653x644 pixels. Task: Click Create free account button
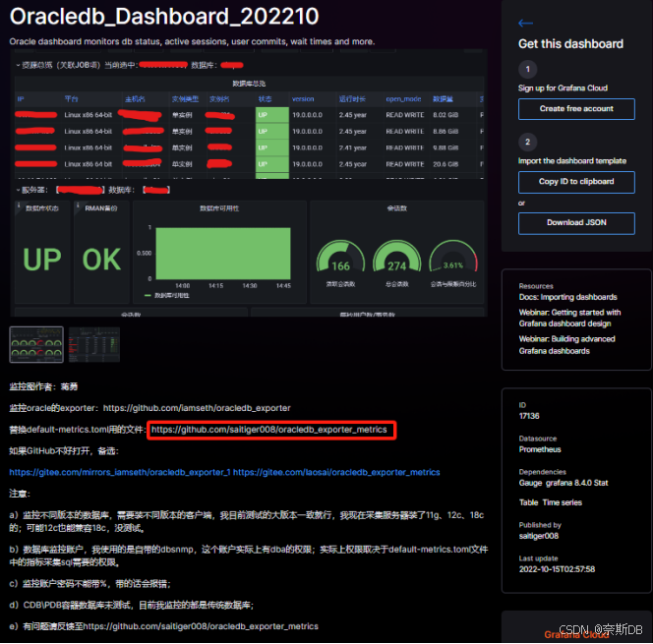click(576, 109)
